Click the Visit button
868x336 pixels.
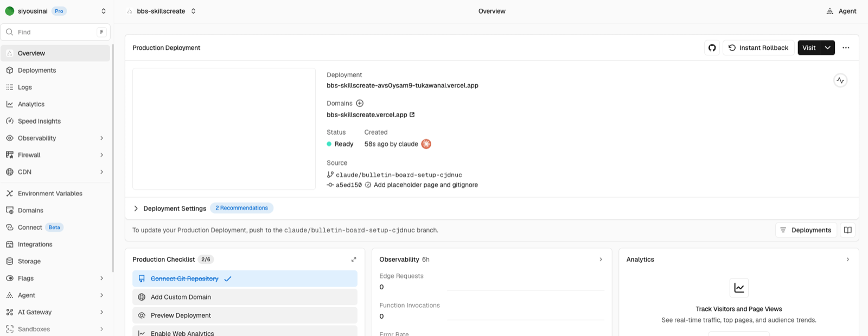click(809, 48)
